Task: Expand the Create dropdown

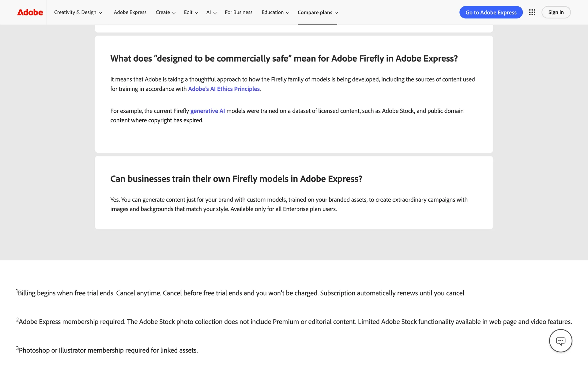Action: (x=165, y=12)
